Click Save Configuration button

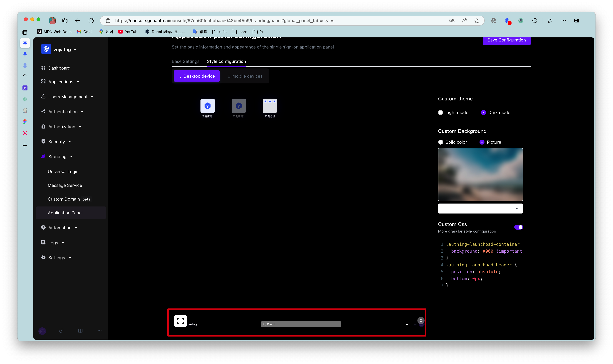click(507, 40)
